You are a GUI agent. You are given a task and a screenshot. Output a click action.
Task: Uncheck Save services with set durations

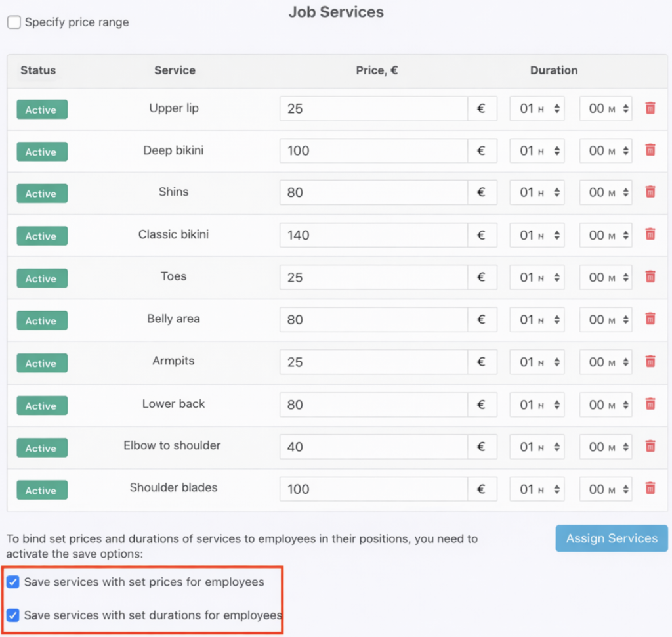[12, 616]
